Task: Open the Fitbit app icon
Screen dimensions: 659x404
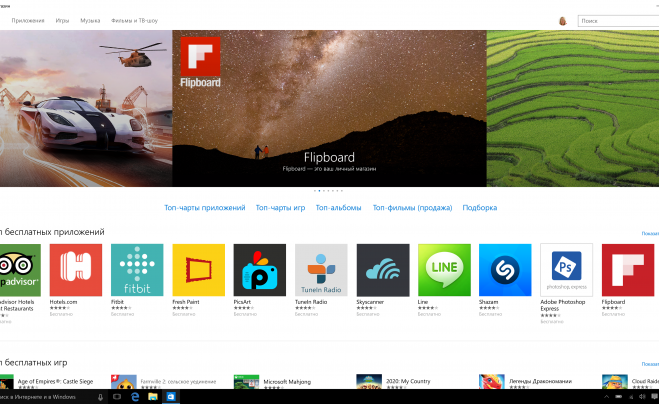Action: 137,270
